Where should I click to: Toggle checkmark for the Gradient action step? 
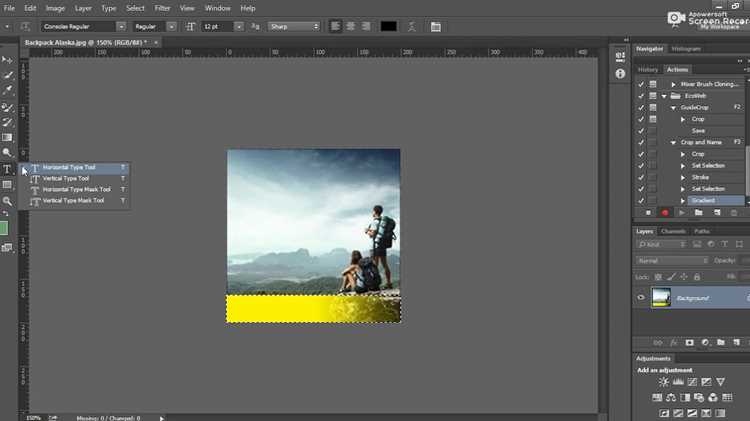coord(641,201)
